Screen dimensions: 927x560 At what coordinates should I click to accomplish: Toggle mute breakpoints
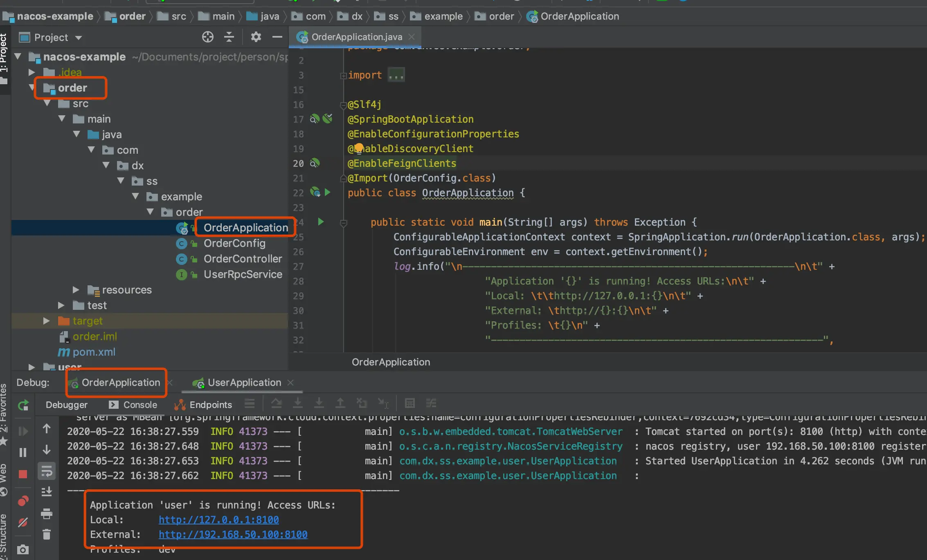(x=23, y=522)
